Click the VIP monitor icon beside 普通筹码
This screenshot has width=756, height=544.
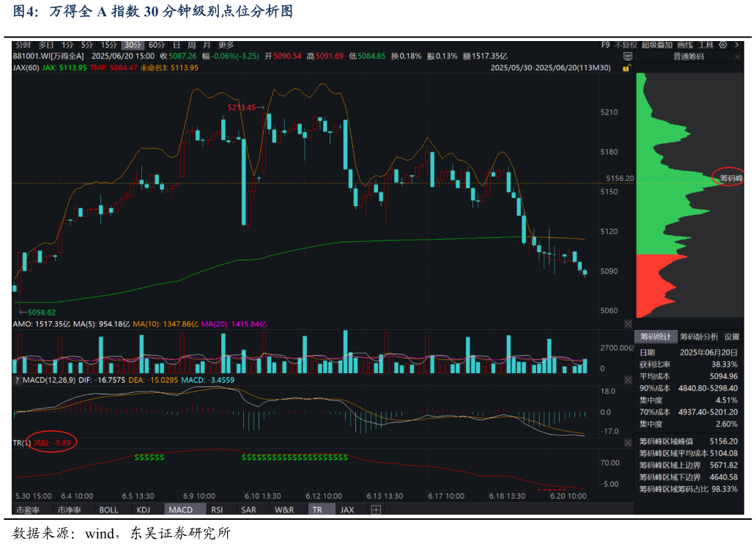pos(629,56)
